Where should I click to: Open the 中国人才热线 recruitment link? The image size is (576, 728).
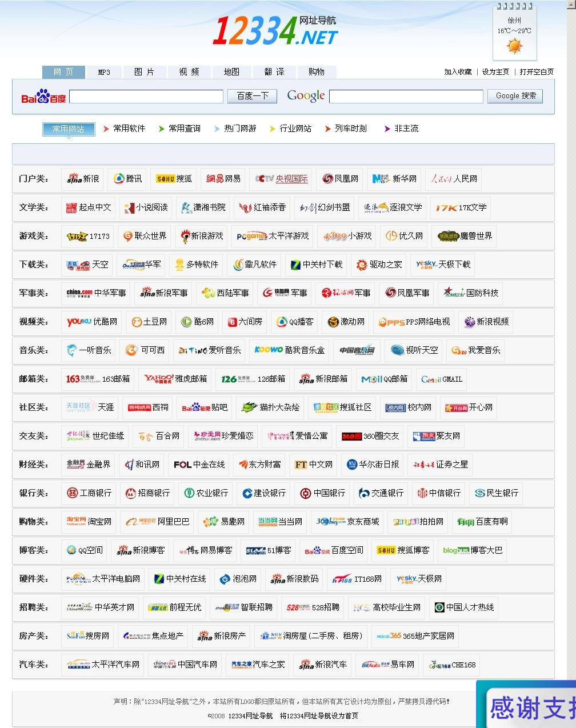click(x=464, y=607)
